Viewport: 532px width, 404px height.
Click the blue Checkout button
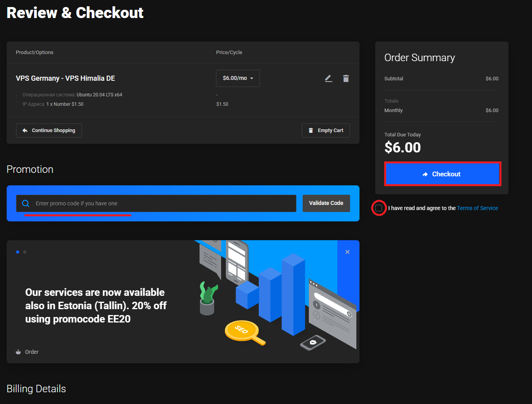[x=443, y=174]
